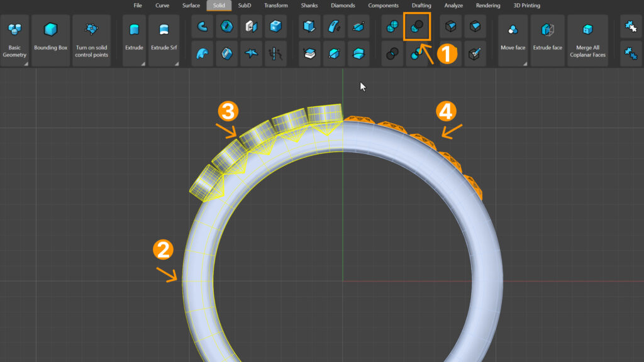
Task: Click the blue cube on base icon
Action: 309,26
